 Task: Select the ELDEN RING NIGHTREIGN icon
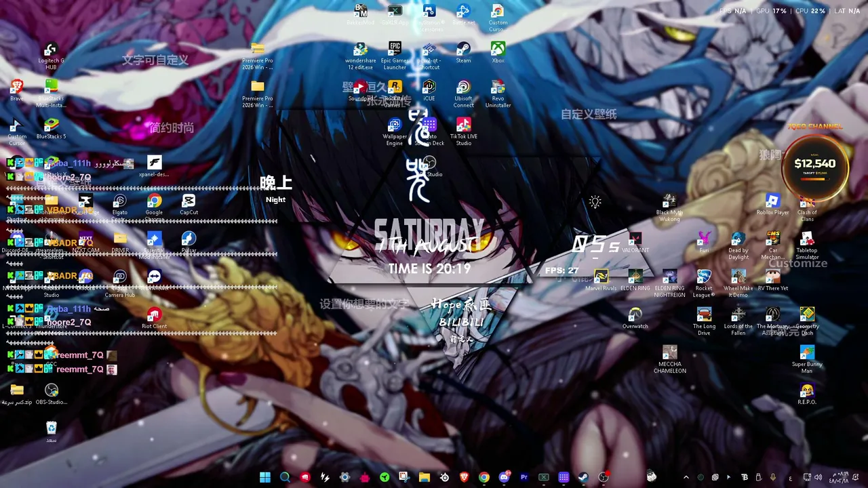669,284
